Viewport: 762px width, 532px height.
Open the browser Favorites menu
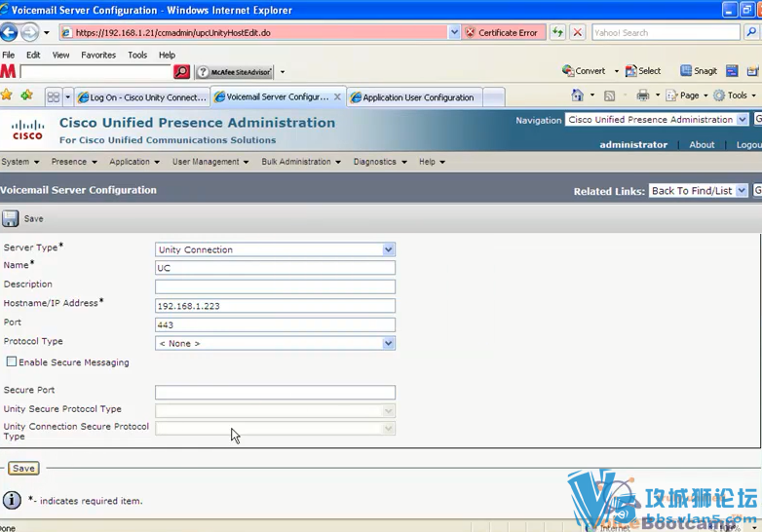click(x=98, y=55)
